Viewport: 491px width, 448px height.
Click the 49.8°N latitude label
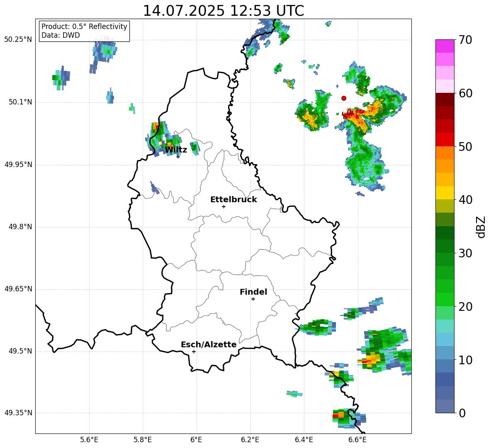coord(20,227)
